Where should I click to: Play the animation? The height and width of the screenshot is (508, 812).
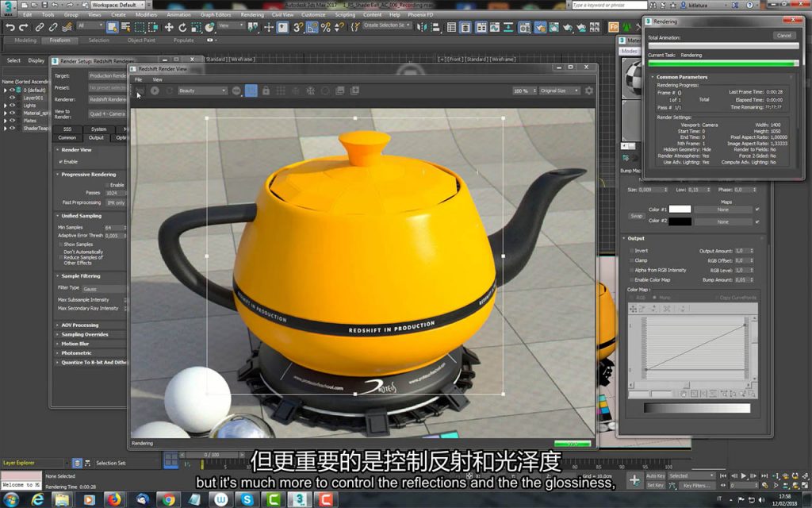pos(744,476)
